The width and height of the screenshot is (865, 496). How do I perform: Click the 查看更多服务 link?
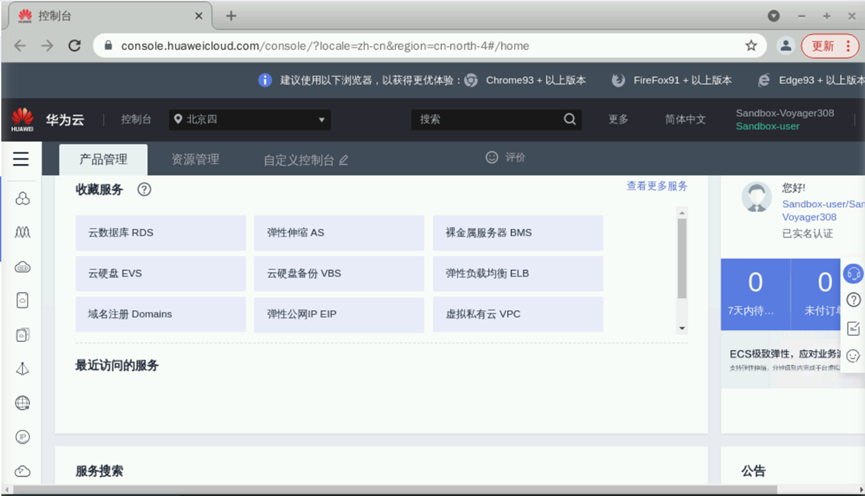tap(656, 186)
